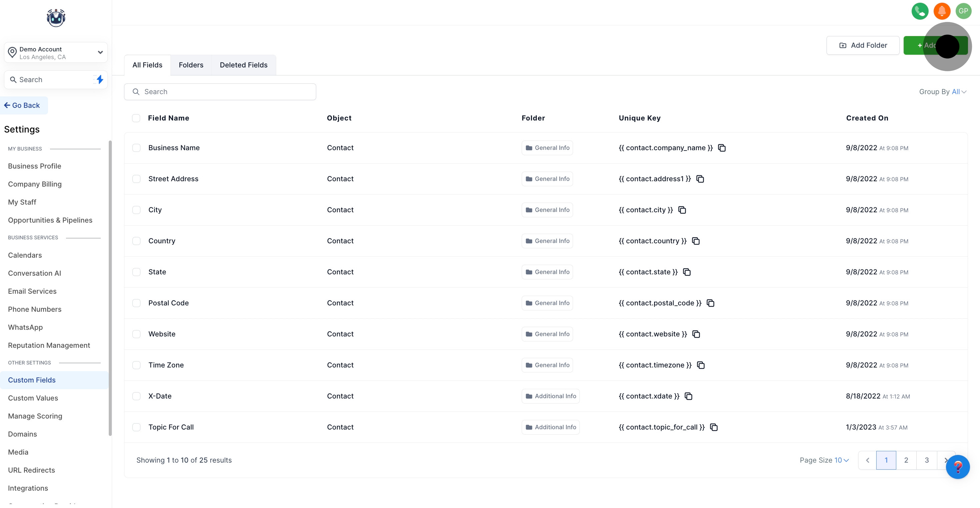
Task: Select the Website field checkbox
Action: [x=136, y=334]
